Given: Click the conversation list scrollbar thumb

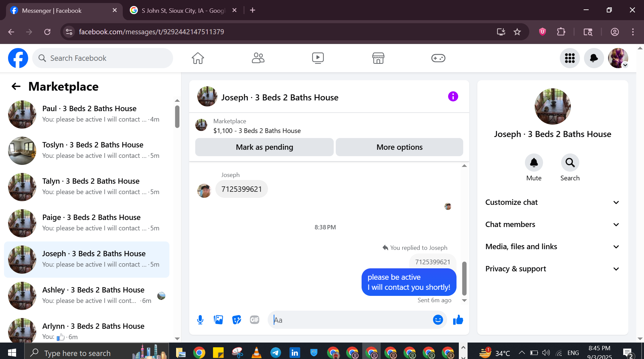Looking at the screenshot, I should tap(177, 117).
